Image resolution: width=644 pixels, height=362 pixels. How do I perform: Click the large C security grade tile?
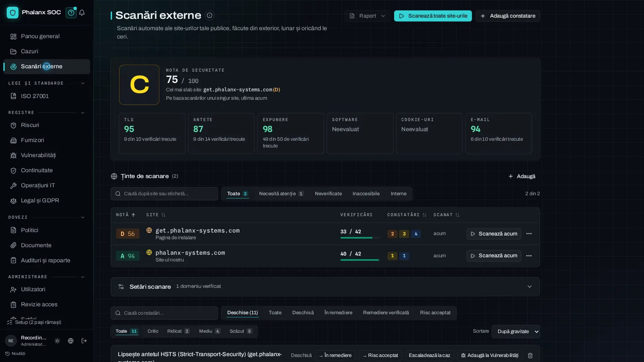pyautogui.click(x=139, y=85)
